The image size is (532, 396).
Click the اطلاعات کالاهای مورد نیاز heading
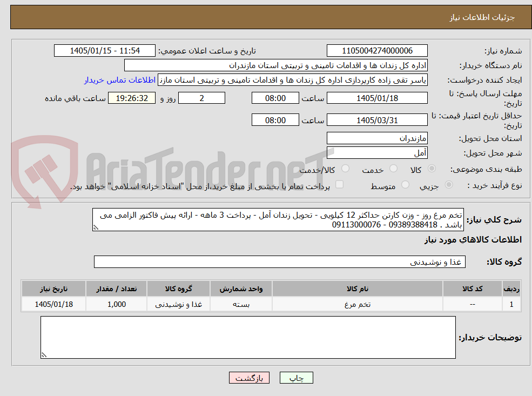(473, 240)
